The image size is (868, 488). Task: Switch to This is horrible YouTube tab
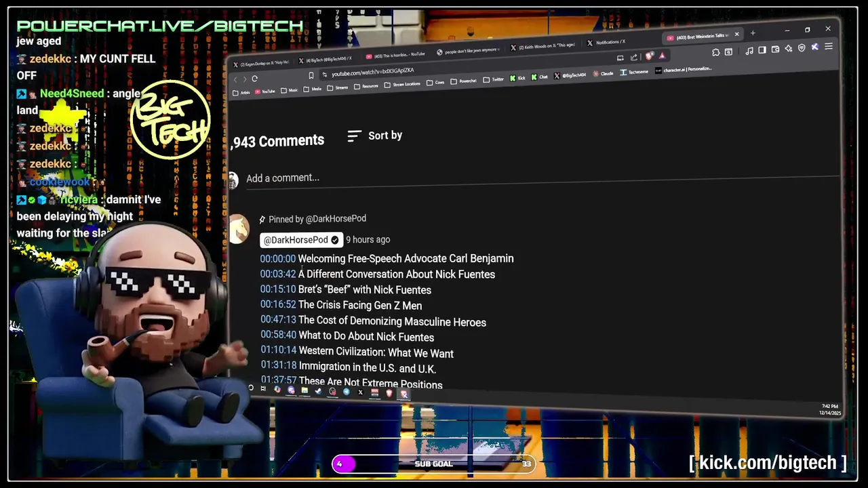[396, 55]
